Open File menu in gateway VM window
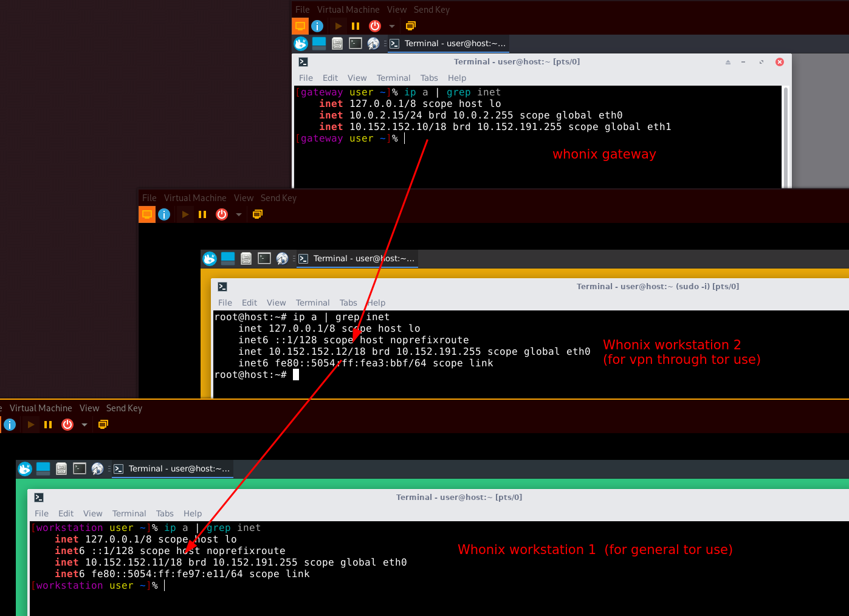 [x=303, y=10]
